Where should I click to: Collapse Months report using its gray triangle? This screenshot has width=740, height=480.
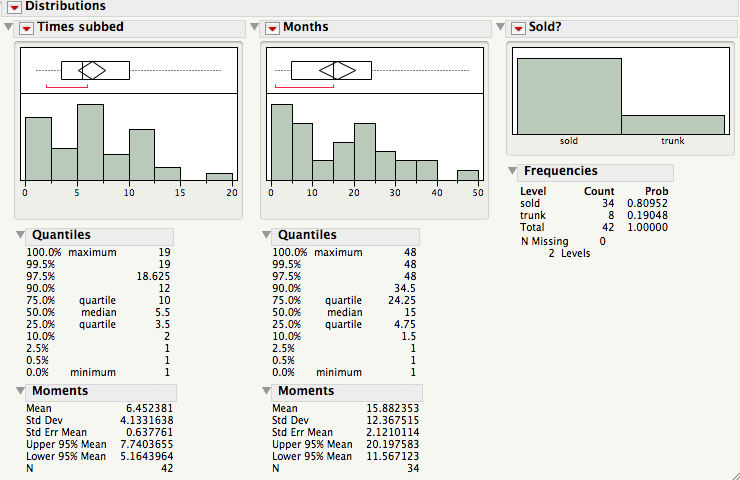255,28
